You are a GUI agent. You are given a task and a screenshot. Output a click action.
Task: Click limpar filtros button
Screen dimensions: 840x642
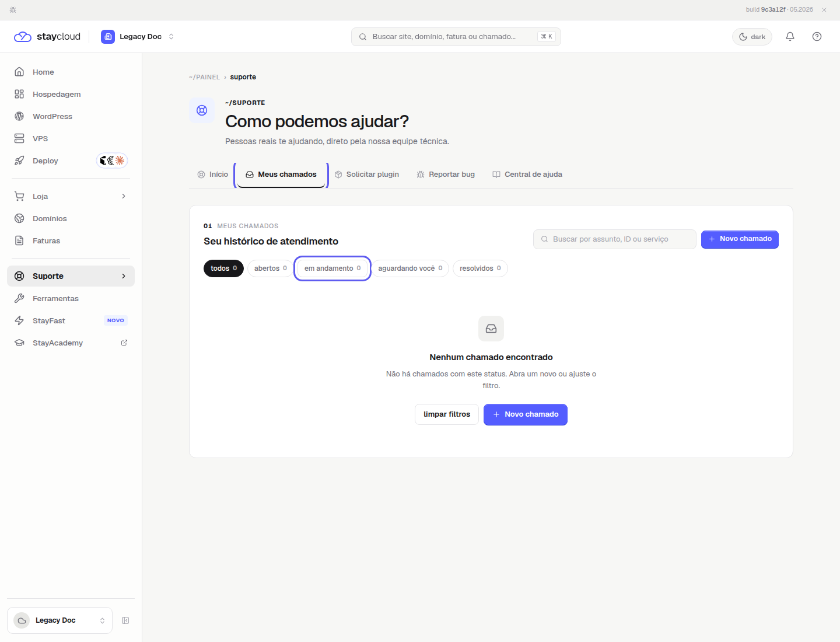[447, 414]
